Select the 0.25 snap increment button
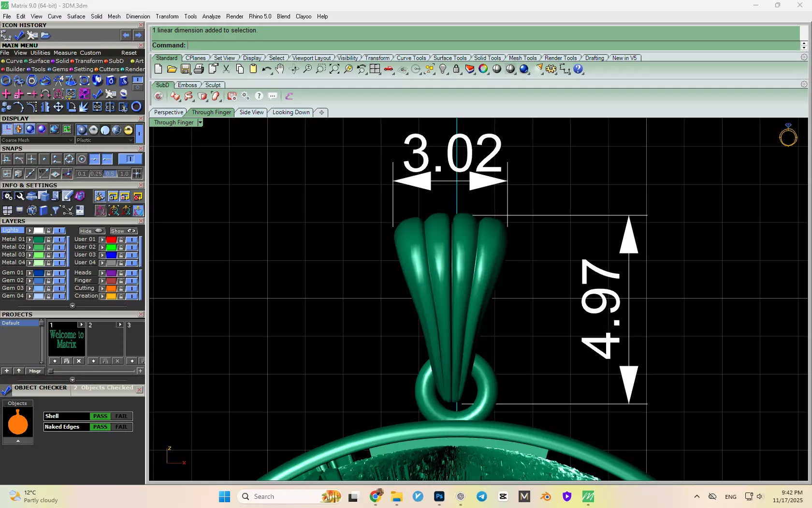The image size is (812, 508). [x=96, y=174]
